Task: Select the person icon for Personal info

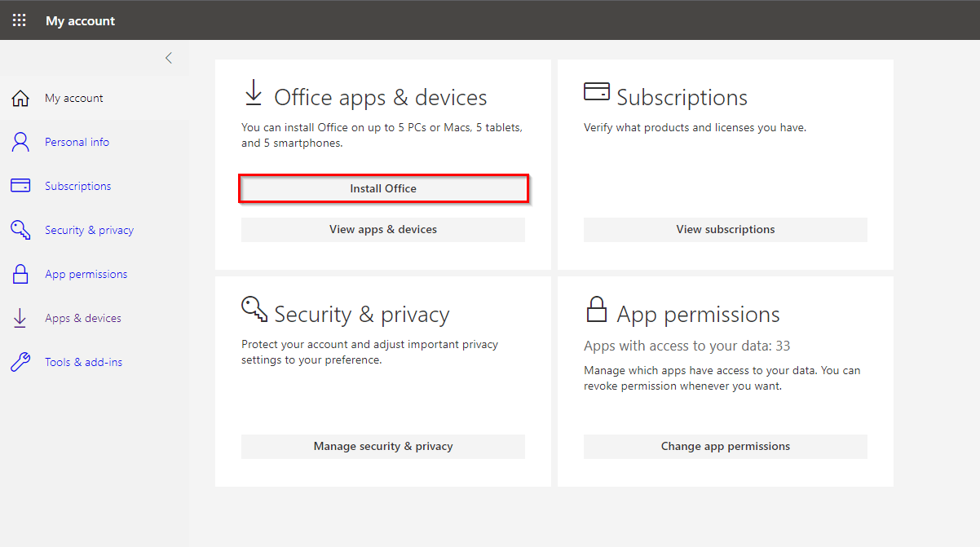Action: pos(20,141)
